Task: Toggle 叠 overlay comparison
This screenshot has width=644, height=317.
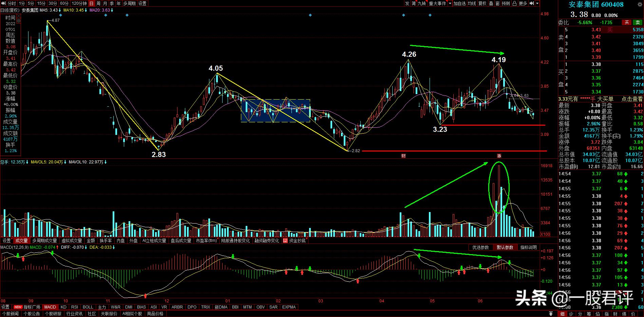Action: pos(491,3)
